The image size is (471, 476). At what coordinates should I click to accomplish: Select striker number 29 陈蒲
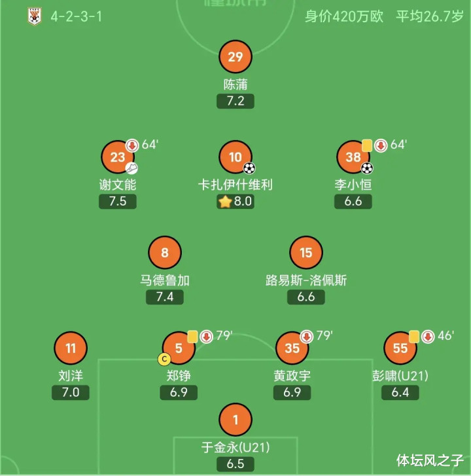click(235, 57)
